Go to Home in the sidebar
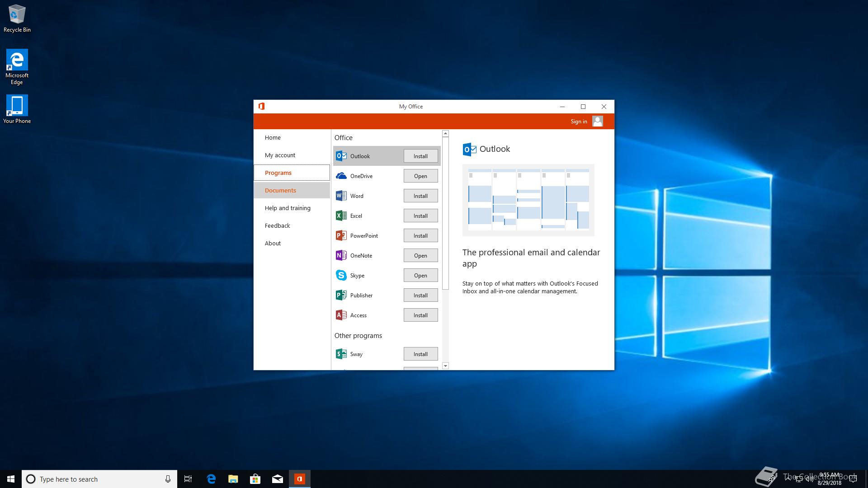Viewport: 868px width, 488px height. [x=292, y=137]
